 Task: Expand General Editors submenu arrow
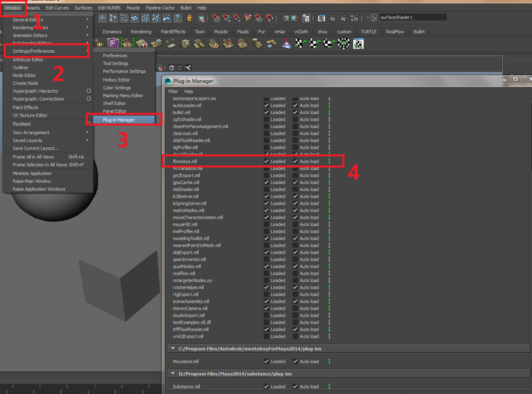pyautogui.click(x=87, y=19)
